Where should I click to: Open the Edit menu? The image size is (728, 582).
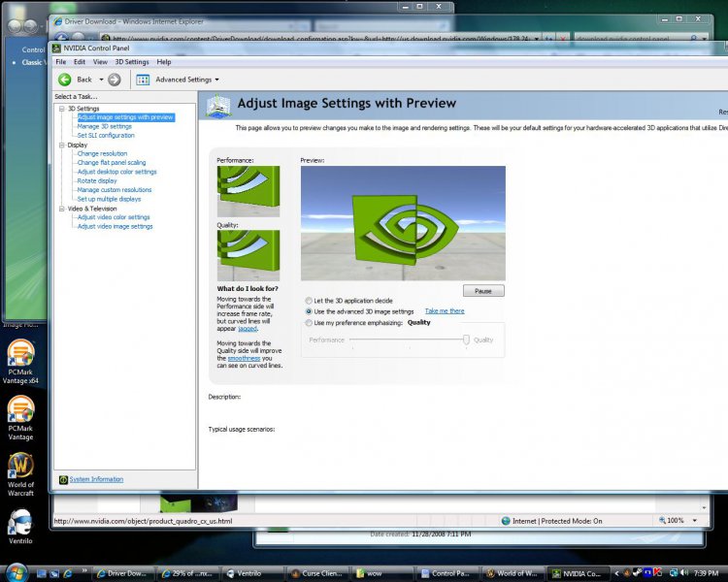coord(80,62)
